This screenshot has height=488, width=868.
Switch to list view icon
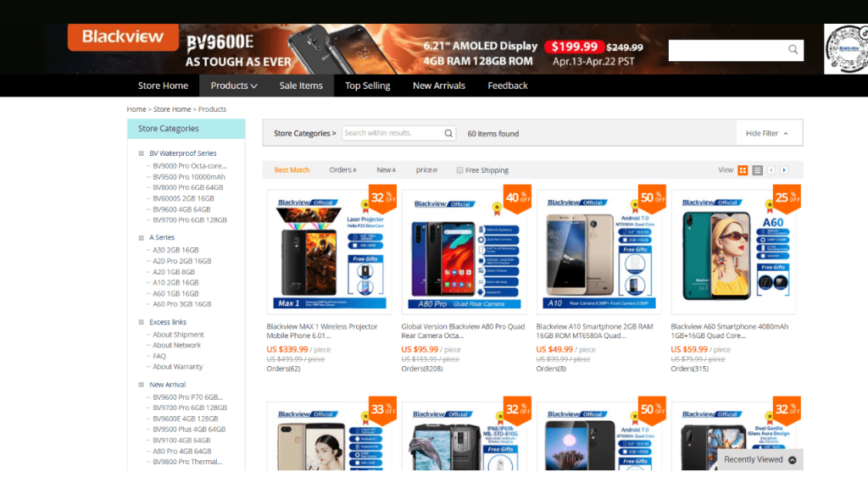pos(757,170)
